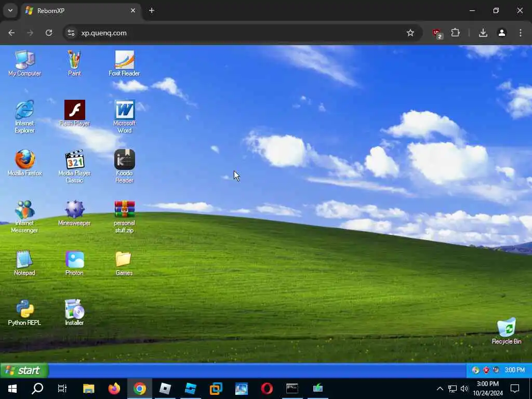Image resolution: width=532 pixels, height=399 pixels.
Task: Open the Internet Messenger icon
Action: [24, 216]
